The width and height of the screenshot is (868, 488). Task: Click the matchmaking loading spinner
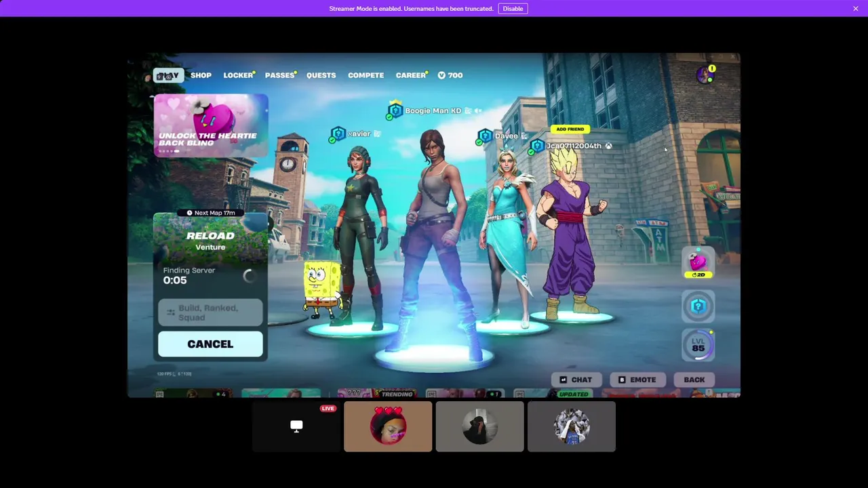(249, 276)
